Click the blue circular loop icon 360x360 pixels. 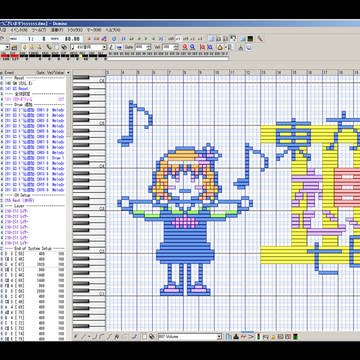click(x=114, y=38)
